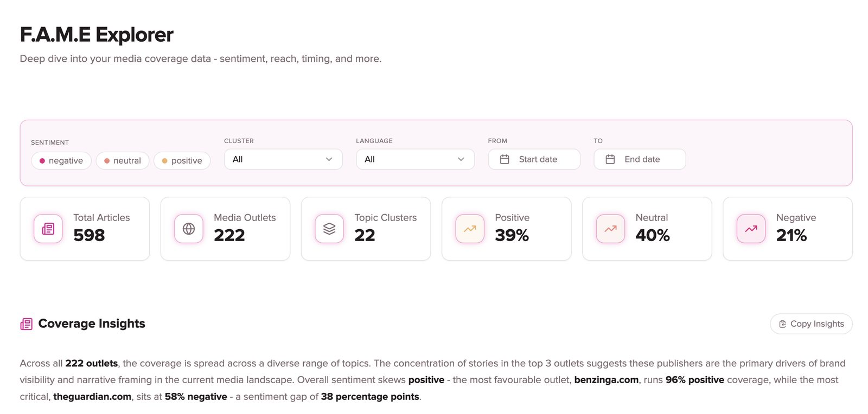Click the calendar icon in End date

point(610,159)
